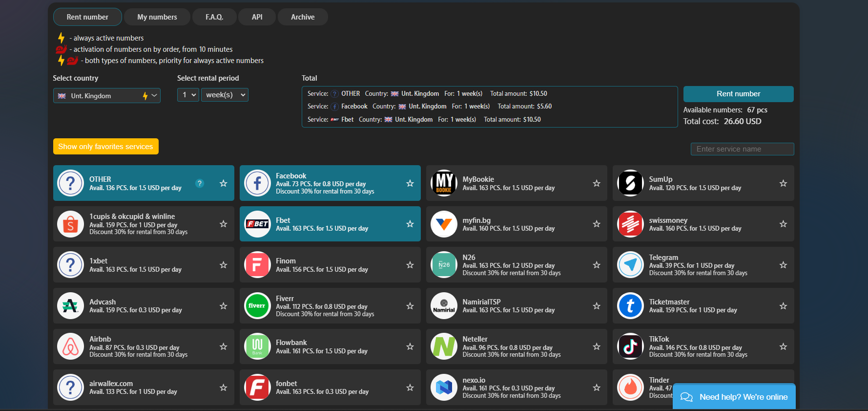
Task: Click the blue help badge on OTHER card
Action: click(x=200, y=183)
